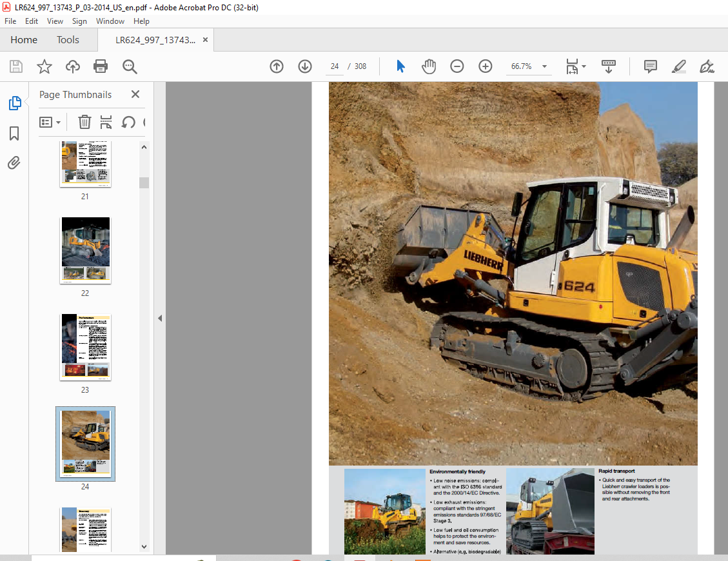
Task: Collapse the navigation pane arrow
Action: tap(160, 319)
